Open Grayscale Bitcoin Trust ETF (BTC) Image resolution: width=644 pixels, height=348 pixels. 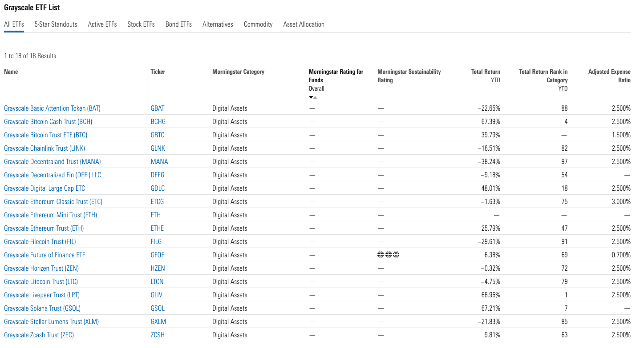pyautogui.click(x=45, y=135)
